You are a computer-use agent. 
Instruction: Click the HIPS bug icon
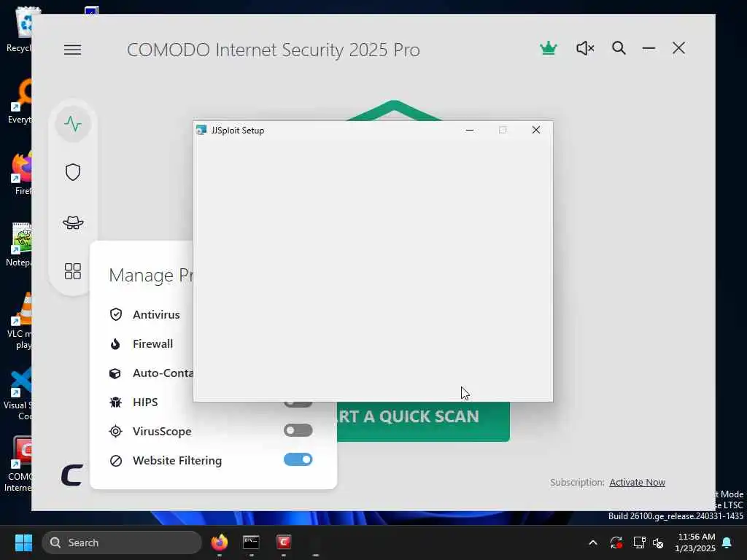[115, 402]
